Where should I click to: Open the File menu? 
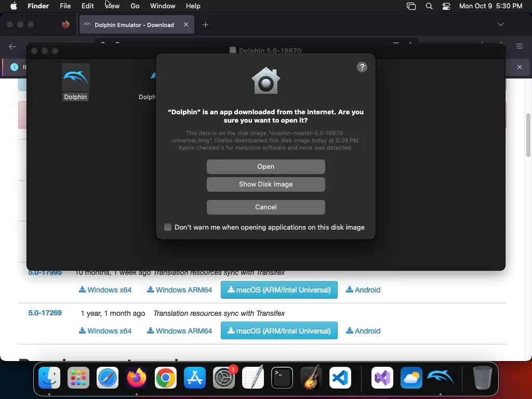pos(65,6)
